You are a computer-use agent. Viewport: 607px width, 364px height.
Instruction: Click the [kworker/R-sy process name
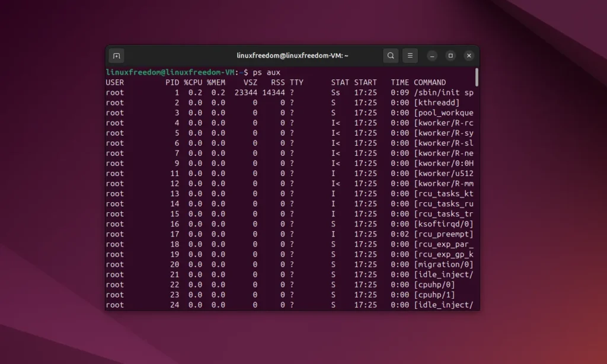point(443,133)
